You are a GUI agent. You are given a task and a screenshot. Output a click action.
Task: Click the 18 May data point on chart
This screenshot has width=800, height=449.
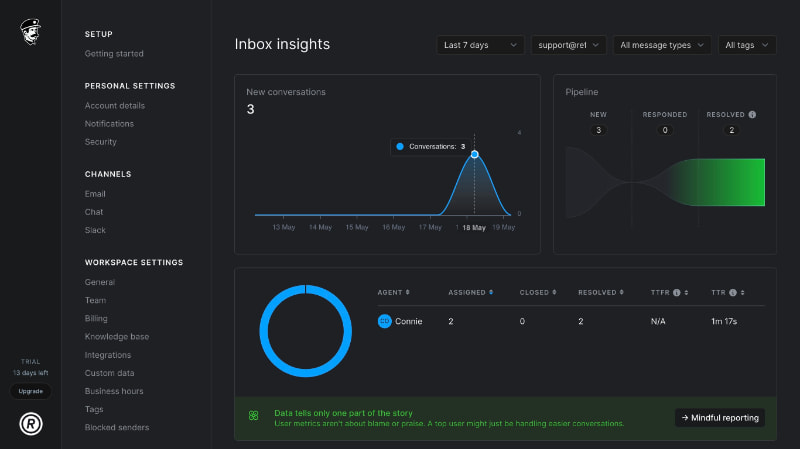(x=474, y=154)
